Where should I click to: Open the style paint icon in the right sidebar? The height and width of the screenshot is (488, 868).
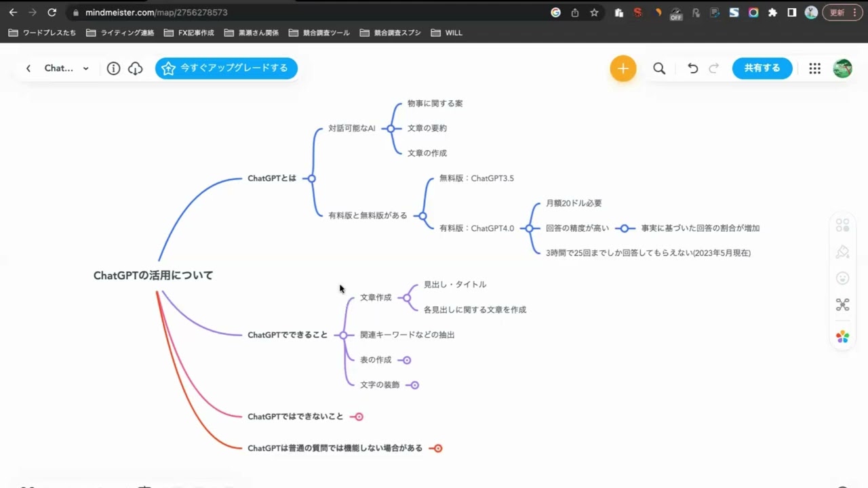click(x=842, y=251)
